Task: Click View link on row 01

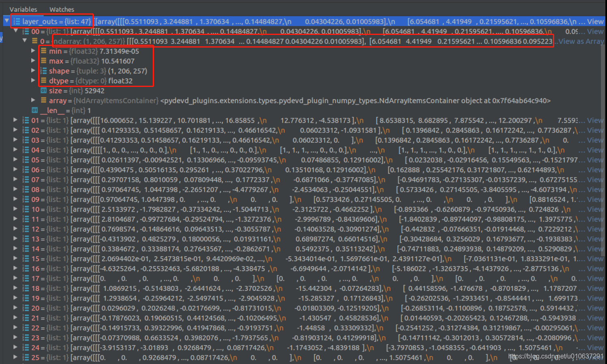Action: pos(595,120)
